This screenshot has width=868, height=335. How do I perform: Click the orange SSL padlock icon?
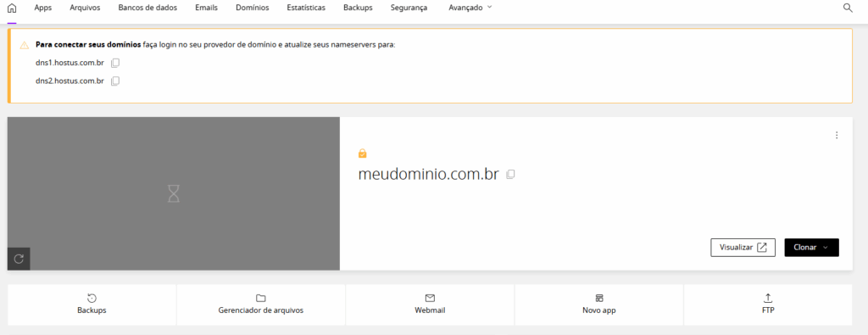coord(363,154)
